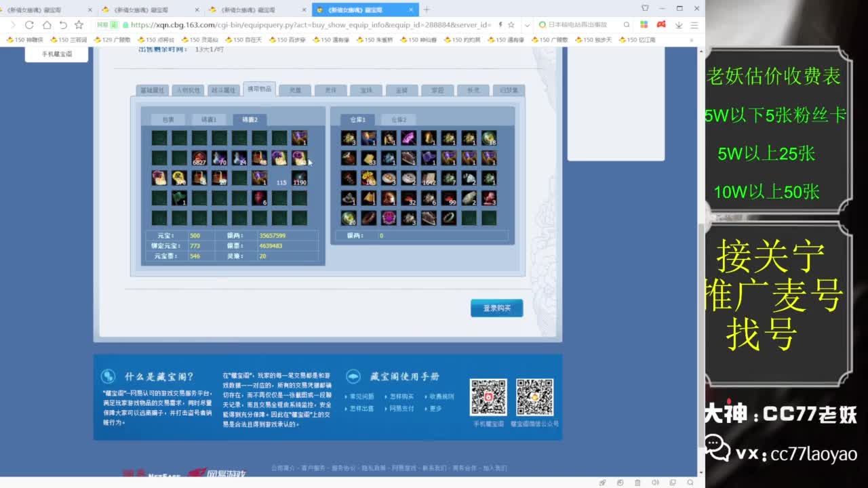Click warehouse item with count 1642
This screenshot has height=488, width=868.
pyautogui.click(x=429, y=178)
